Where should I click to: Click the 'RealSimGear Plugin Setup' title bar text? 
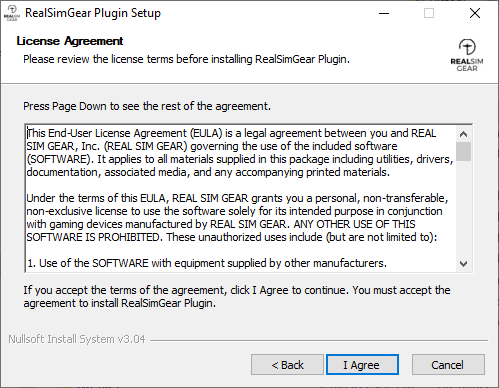tap(93, 13)
